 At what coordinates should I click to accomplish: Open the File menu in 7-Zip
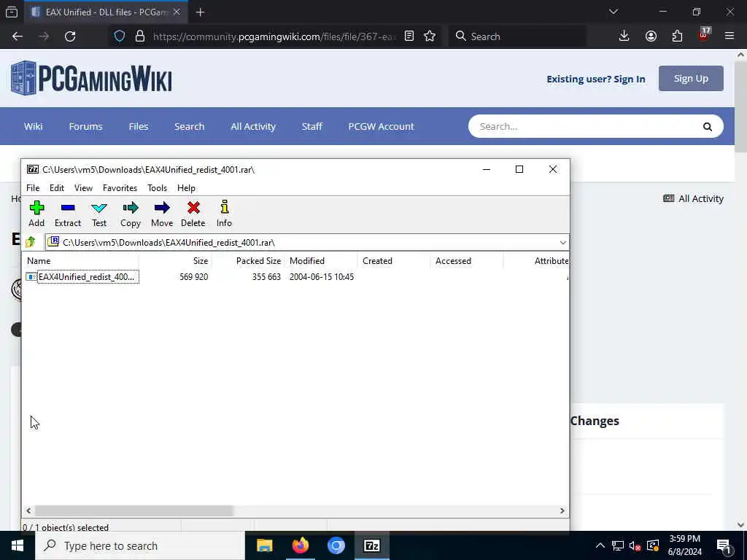[33, 188]
